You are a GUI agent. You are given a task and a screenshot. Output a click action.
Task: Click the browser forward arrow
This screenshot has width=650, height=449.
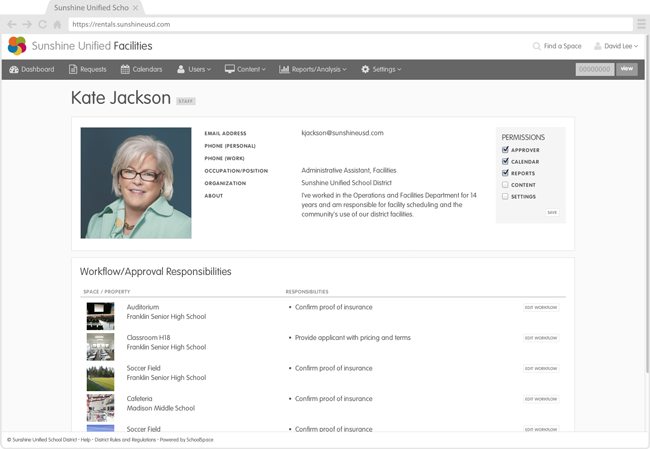27,24
